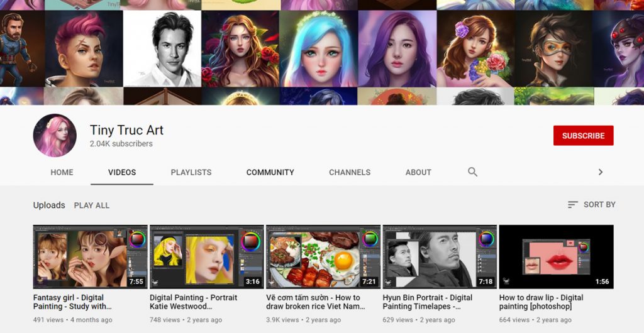Click the How to draw lip title link
Viewport: 644px width, 333px height.
point(541,302)
